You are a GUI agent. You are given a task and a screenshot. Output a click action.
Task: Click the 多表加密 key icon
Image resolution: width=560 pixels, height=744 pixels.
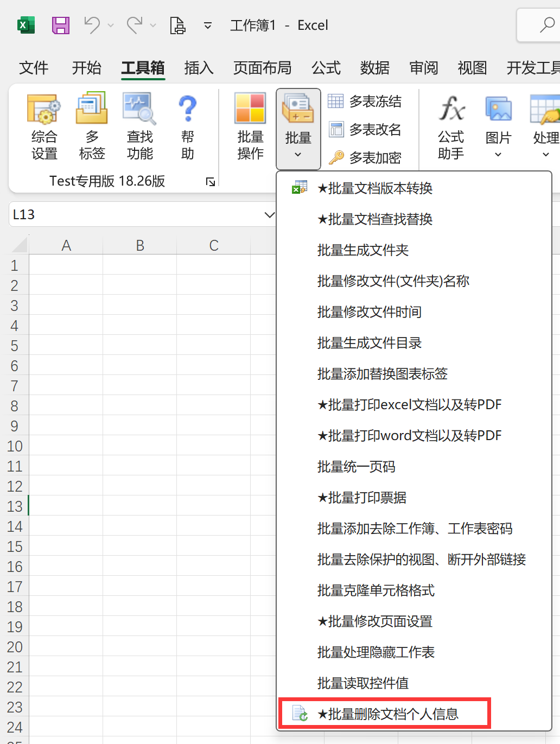coord(336,157)
